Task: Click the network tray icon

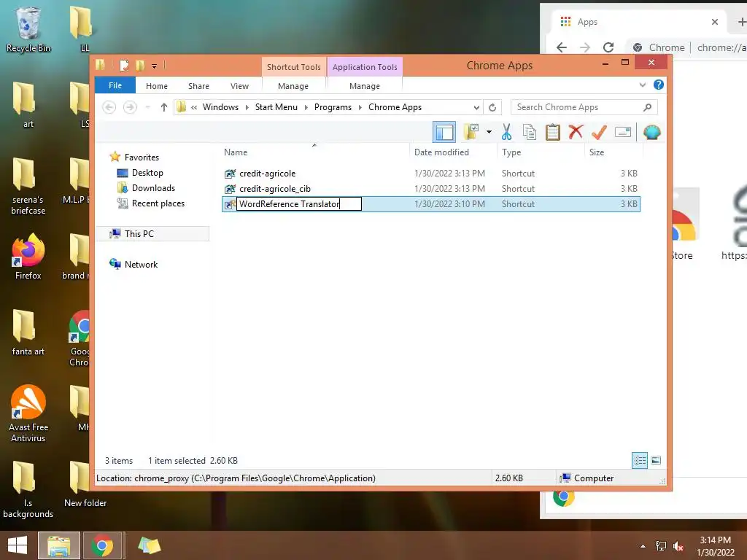Action: [x=661, y=546]
